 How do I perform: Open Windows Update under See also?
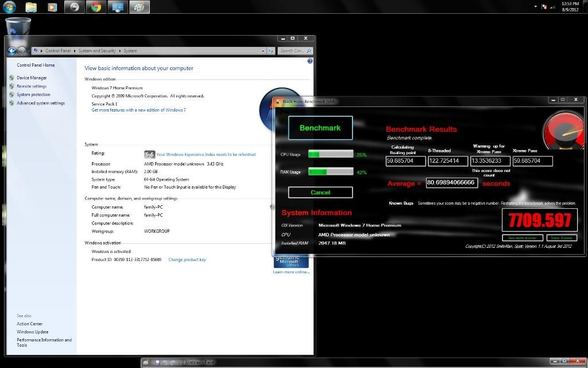32,332
